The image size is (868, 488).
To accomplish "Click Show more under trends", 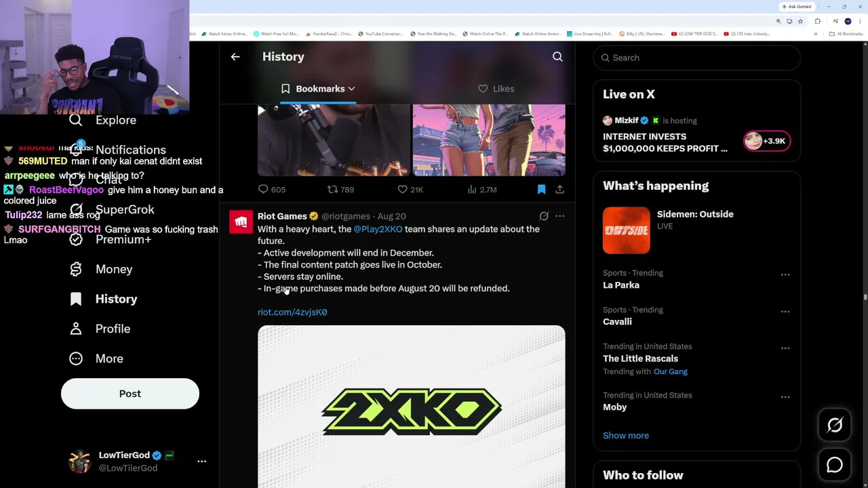I will coord(626,436).
